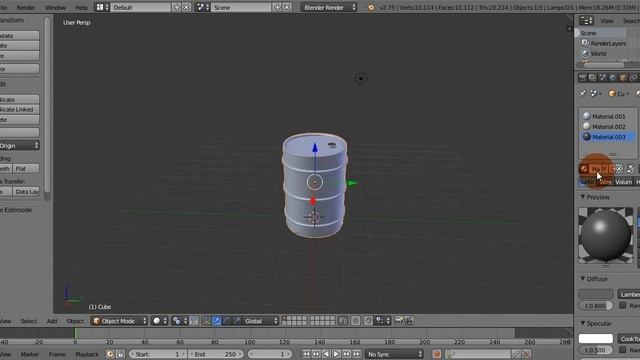The height and width of the screenshot is (360, 640).
Task: Toggle the 3D manipulator widget
Action: [206, 321]
